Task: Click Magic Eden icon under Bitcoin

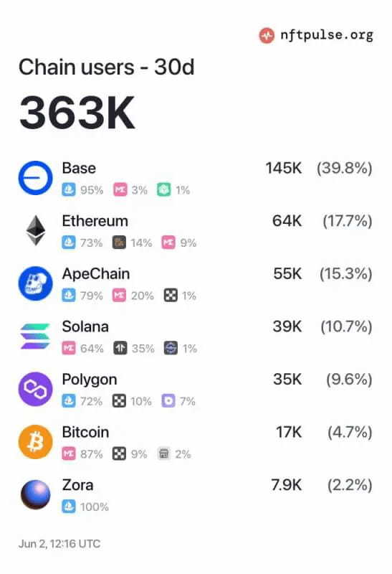Action: 69,453
